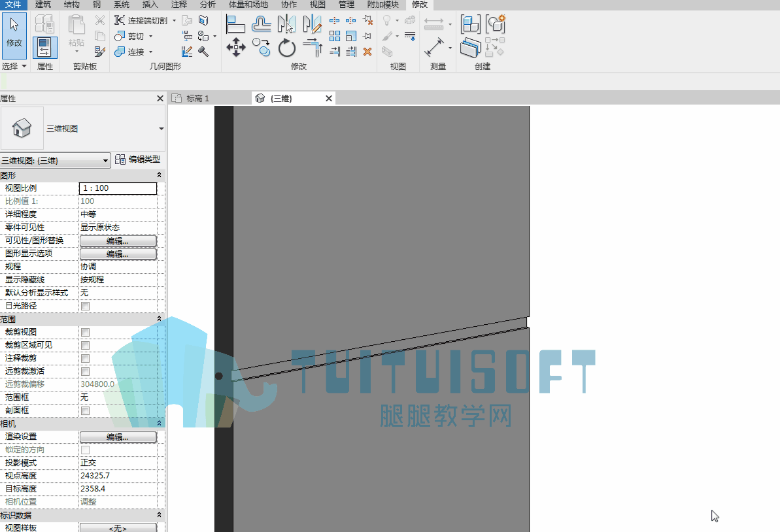
Task: Select Mirror - Draw Axis tool
Action: [312, 24]
